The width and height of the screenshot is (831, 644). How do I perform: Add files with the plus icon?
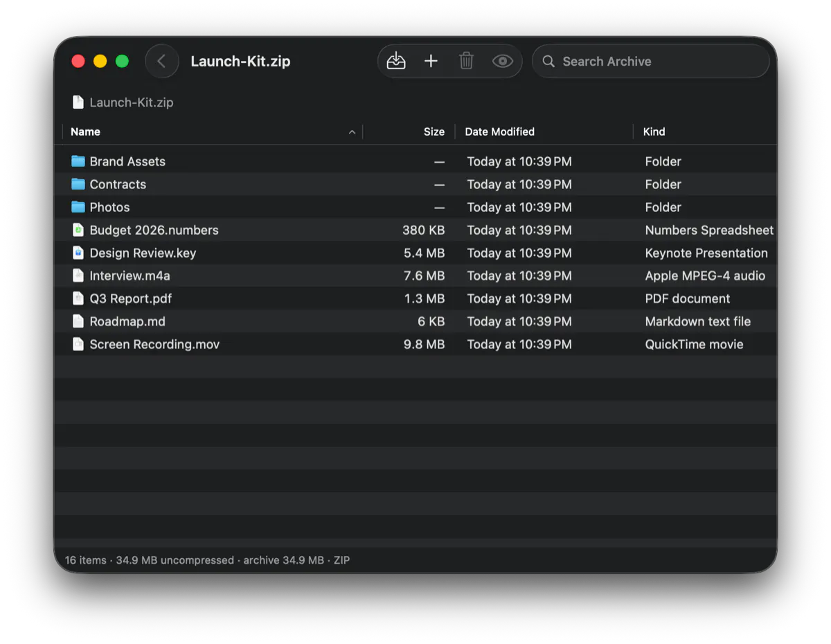431,61
